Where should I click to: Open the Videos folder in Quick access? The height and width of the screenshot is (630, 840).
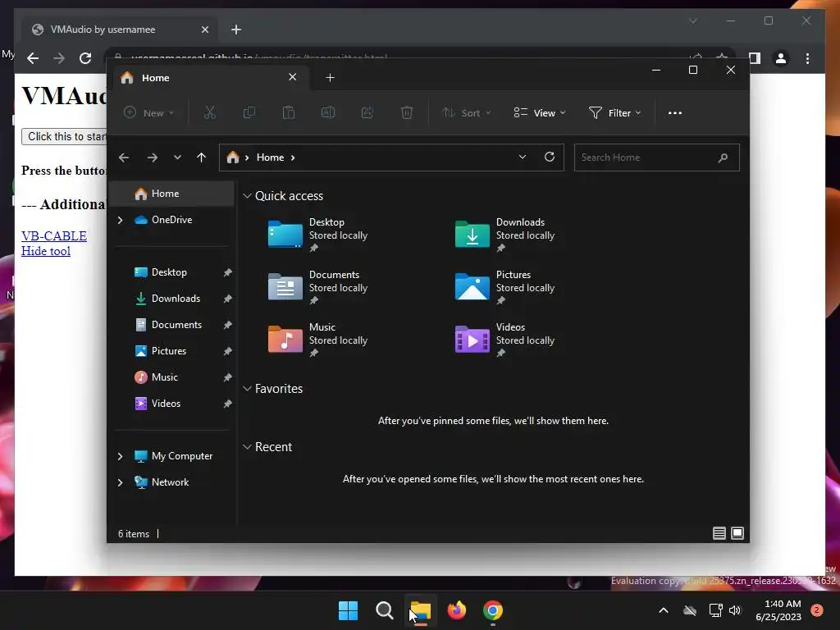[x=504, y=340]
